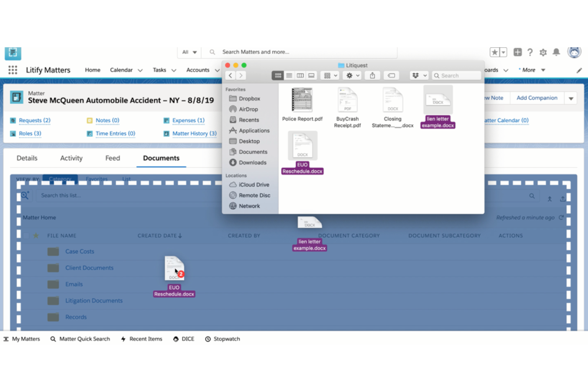Image resolution: width=588 pixels, height=392 pixels.
Task: Open the Notes (0) related link
Action: pos(107,120)
